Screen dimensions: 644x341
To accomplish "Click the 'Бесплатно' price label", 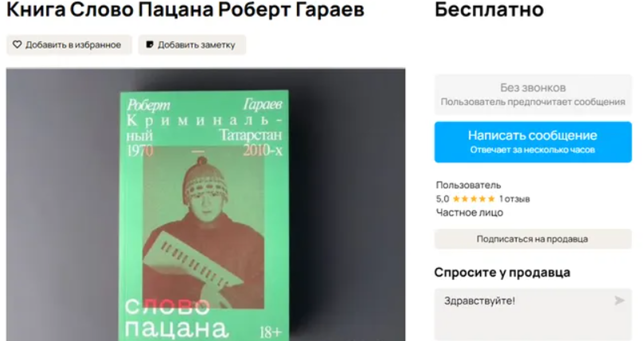I will tap(489, 9).
